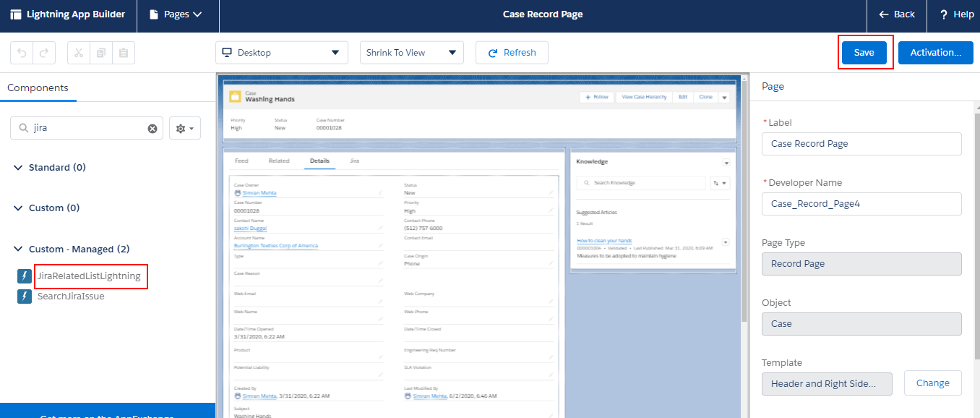The height and width of the screenshot is (418, 980).
Task: Click the Developer Name input field
Action: [861, 204]
